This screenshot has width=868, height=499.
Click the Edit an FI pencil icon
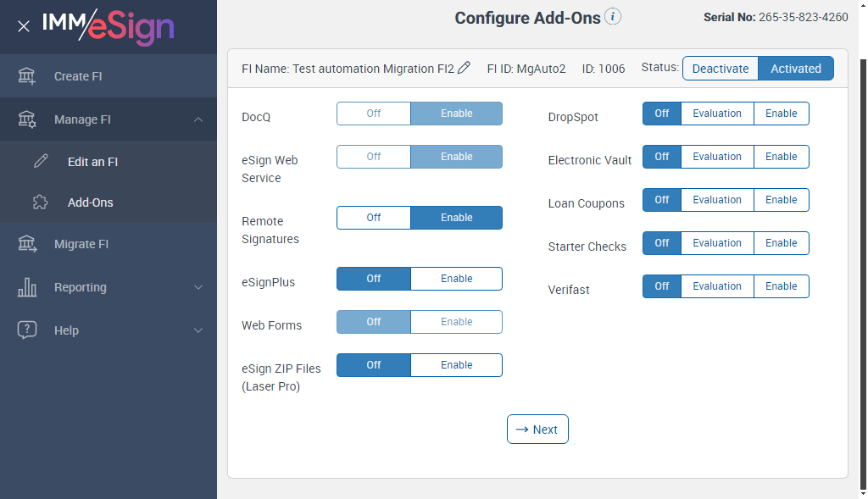pyautogui.click(x=41, y=161)
